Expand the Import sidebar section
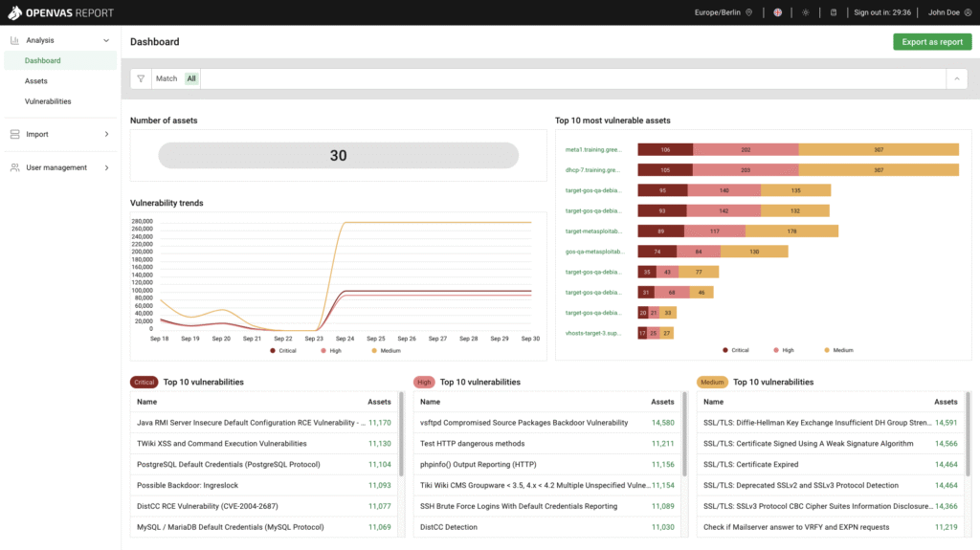Screen dimensions: 980x550 click(106, 134)
